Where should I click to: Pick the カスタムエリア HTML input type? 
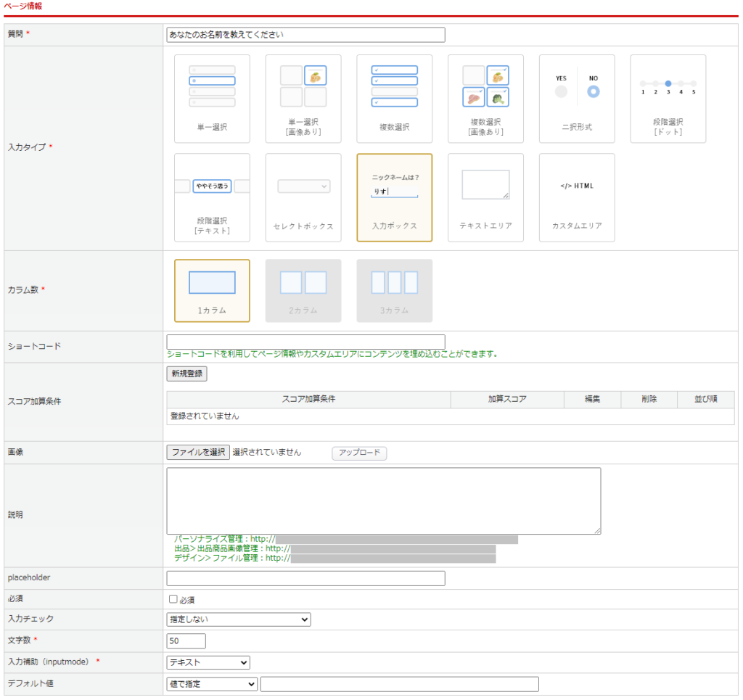coord(577,197)
